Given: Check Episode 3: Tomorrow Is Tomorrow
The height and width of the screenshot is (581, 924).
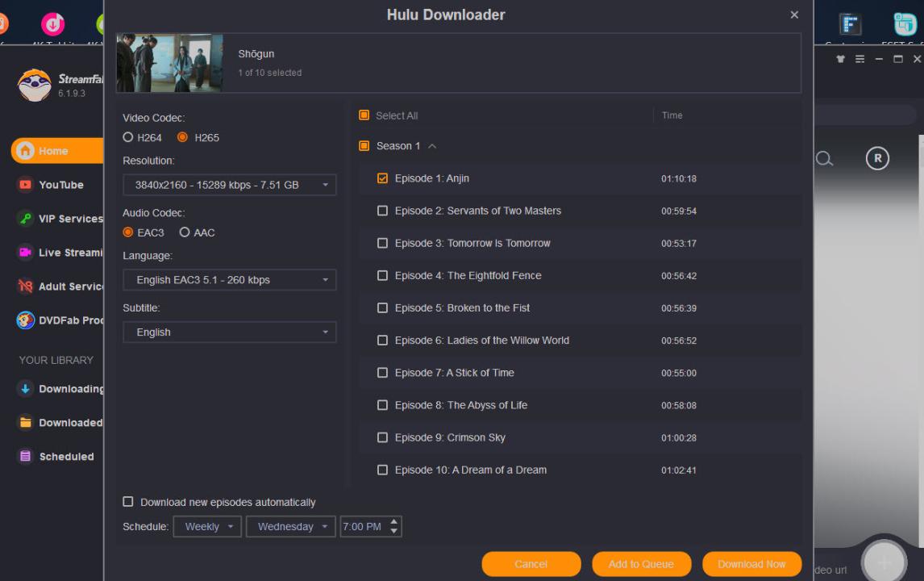Looking at the screenshot, I should [382, 243].
